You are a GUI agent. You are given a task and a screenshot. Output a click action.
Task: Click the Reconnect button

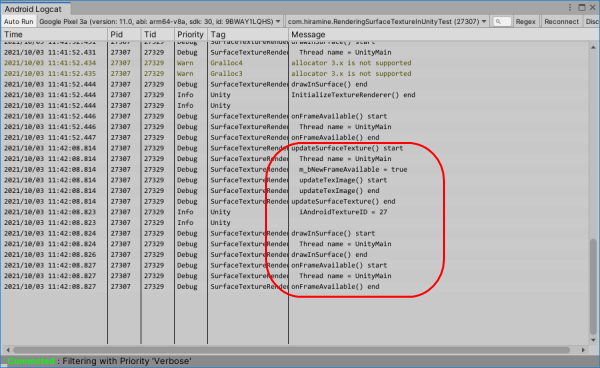click(561, 21)
